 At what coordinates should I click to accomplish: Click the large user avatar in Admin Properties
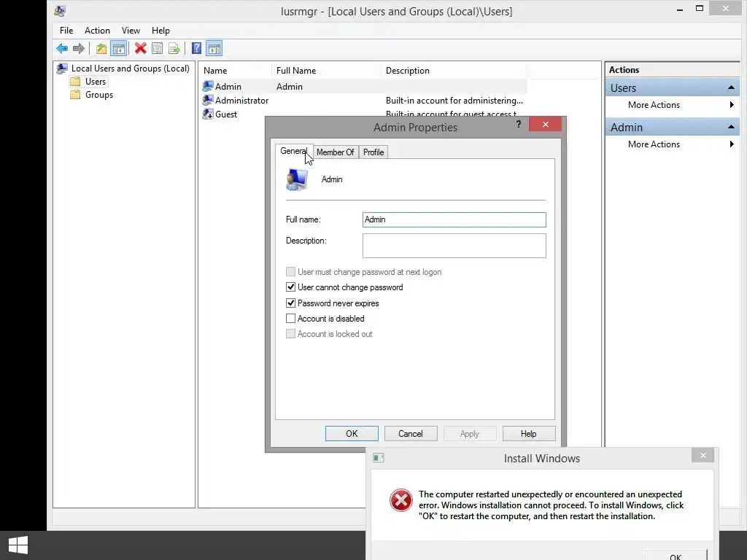click(298, 179)
